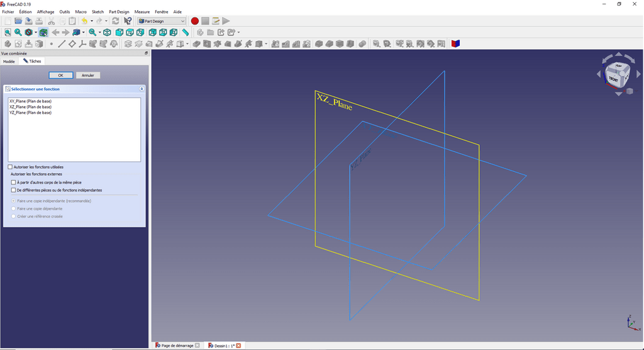
Task: Click the Pocket tool icon
Action: pos(196,43)
